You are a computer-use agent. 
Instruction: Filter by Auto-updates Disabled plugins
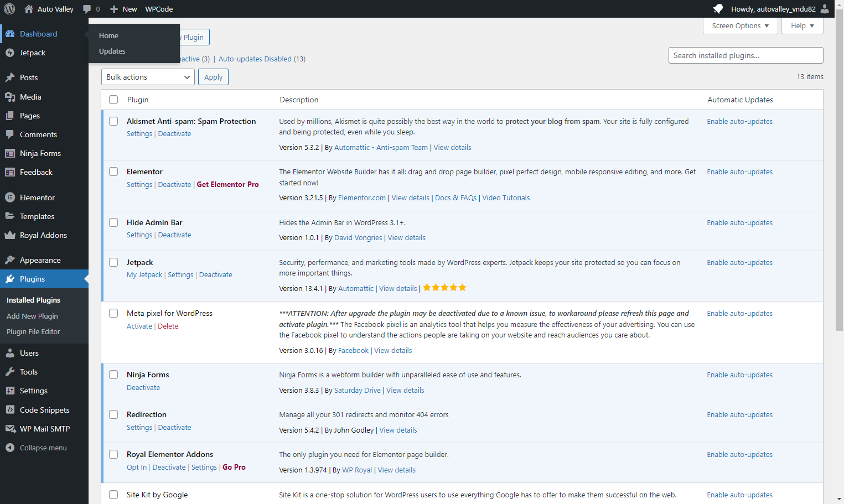tap(262, 59)
